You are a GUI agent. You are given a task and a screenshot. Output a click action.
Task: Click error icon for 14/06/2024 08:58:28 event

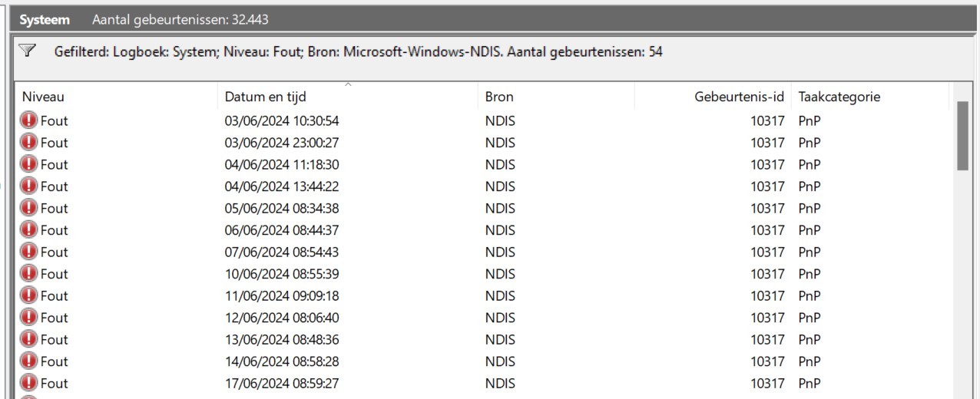coord(29,361)
